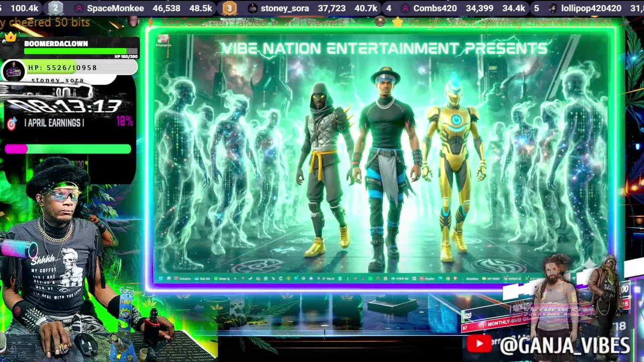Click the April Earnings label

coord(54,123)
